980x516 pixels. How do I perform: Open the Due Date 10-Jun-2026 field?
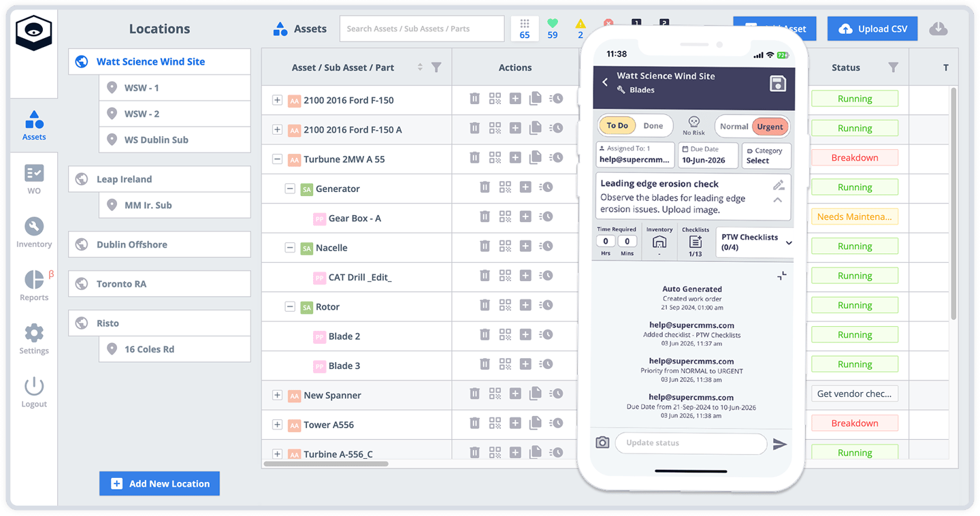[x=708, y=155]
